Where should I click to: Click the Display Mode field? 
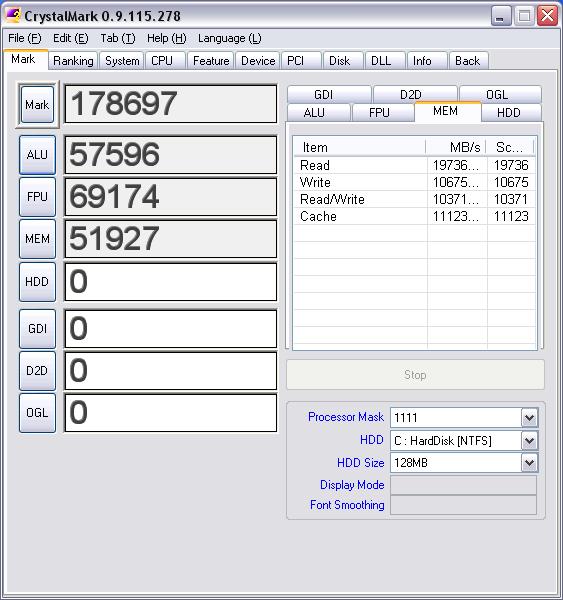pyautogui.click(x=463, y=485)
